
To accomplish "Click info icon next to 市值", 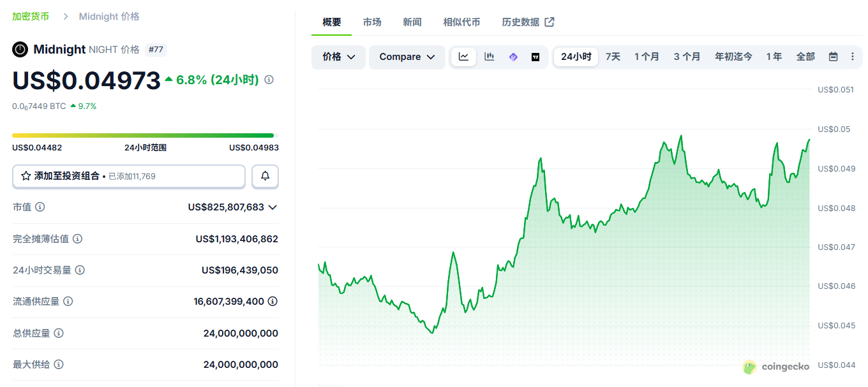I will [40, 207].
